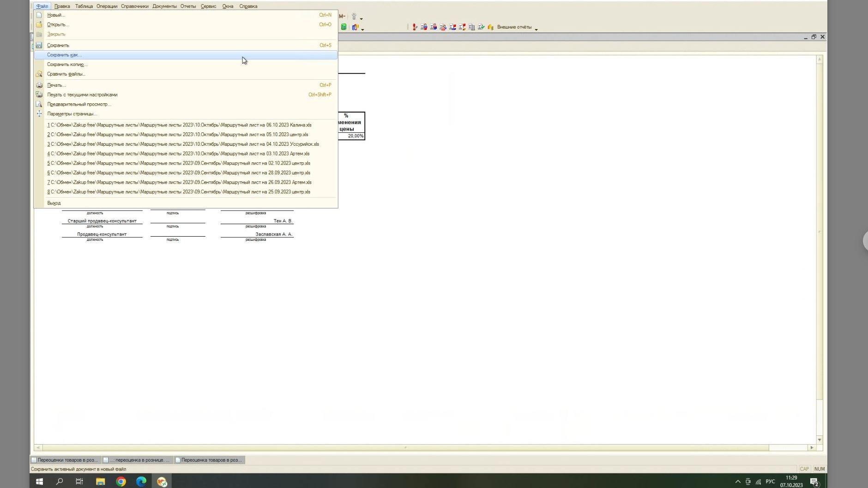Open the Правка menu

62,6
